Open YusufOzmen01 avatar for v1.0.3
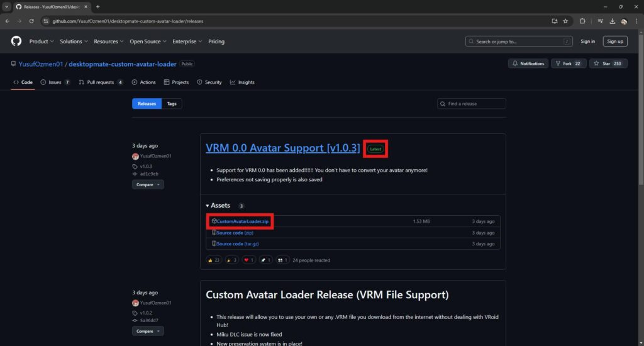This screenshot has width=644, height=346. tap(135, 156)
